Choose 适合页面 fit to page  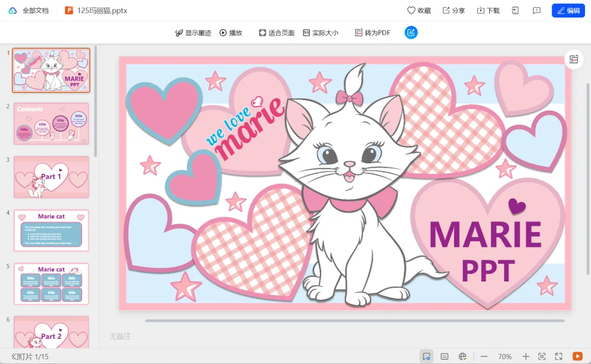click(x=277, y=33)
